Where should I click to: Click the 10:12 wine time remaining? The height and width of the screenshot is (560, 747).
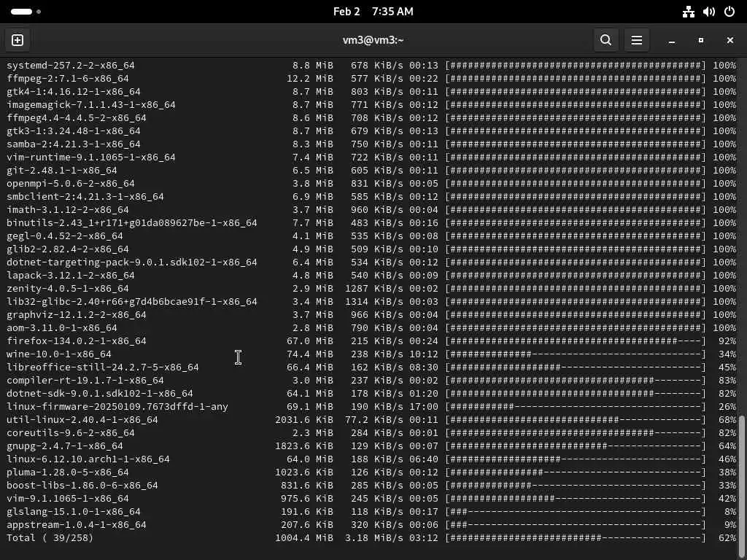pyautogui.click(x=424, y=354)
